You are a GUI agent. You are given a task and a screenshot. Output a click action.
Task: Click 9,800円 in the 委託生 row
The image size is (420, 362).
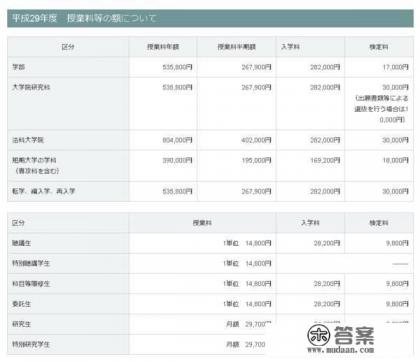pos(397,304)
